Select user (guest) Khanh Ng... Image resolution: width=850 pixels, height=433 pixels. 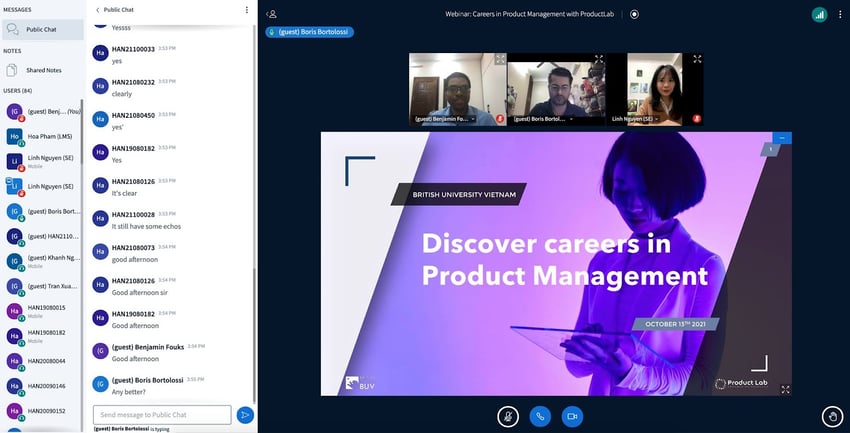coord(42,261)
